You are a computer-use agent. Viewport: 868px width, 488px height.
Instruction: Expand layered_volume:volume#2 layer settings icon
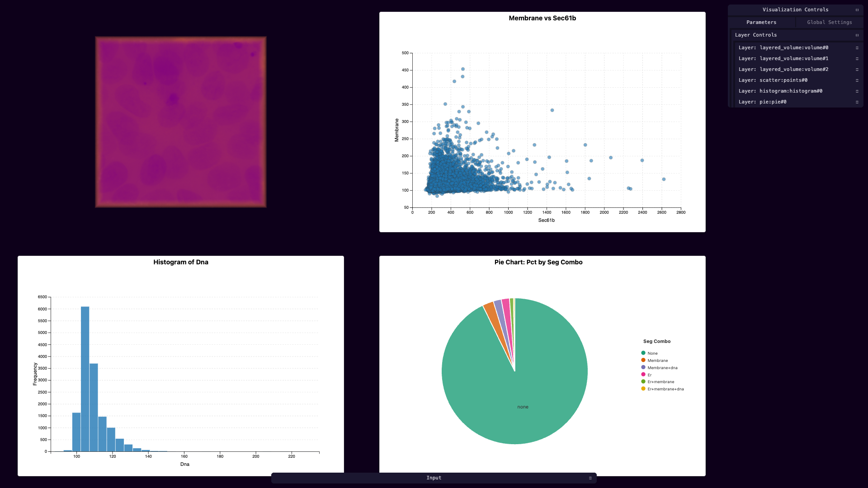[x=857, y=70]
